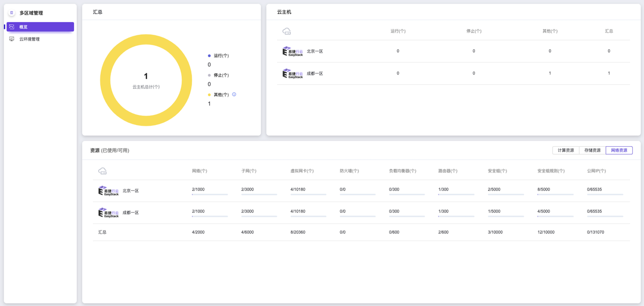This screenshot has width=644, height=306.
Task: Click the cloud icon in 资源 table header
Action: click(103, 171)
